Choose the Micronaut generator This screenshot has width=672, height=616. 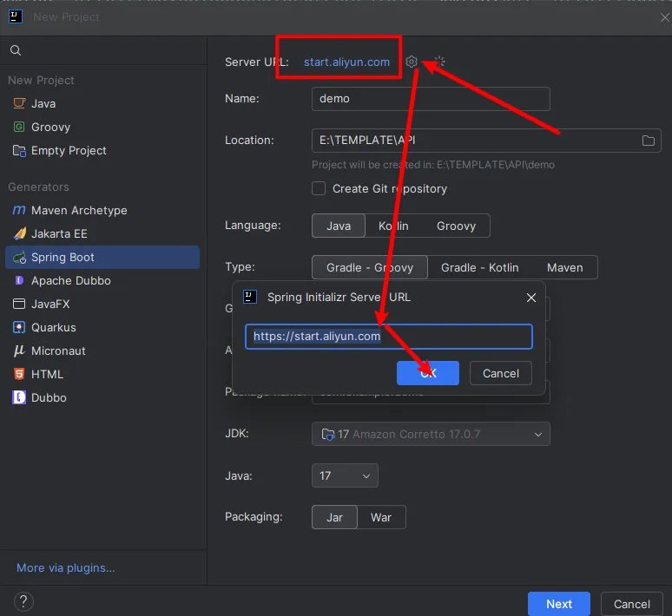coord(58,351)
